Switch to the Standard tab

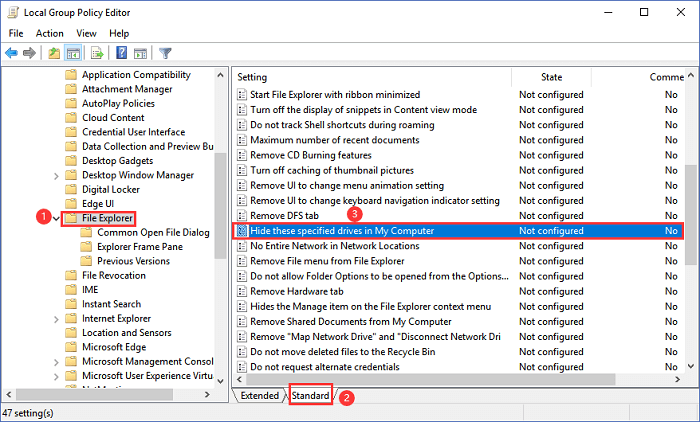pyautogui.click(x=310, y=396)
